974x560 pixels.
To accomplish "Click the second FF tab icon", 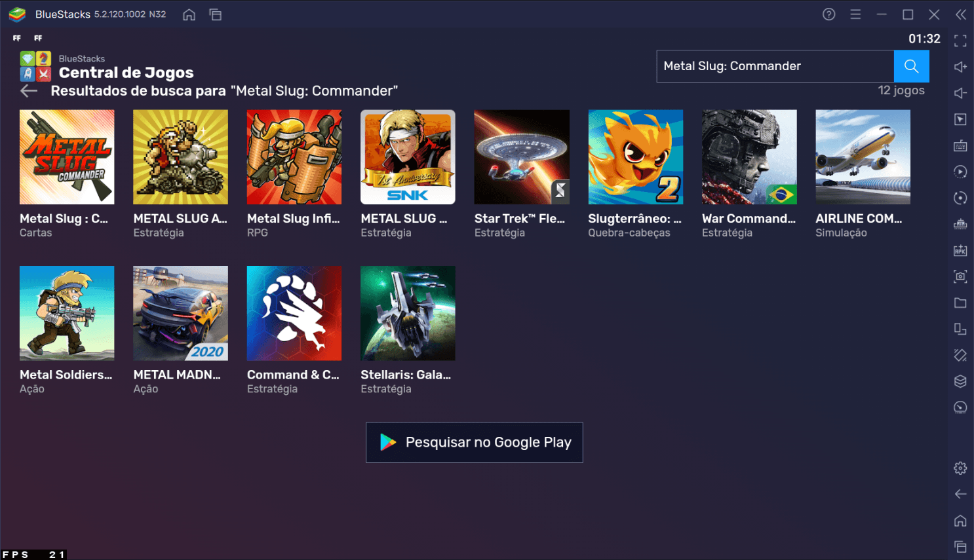I will [x=38, y=38].
